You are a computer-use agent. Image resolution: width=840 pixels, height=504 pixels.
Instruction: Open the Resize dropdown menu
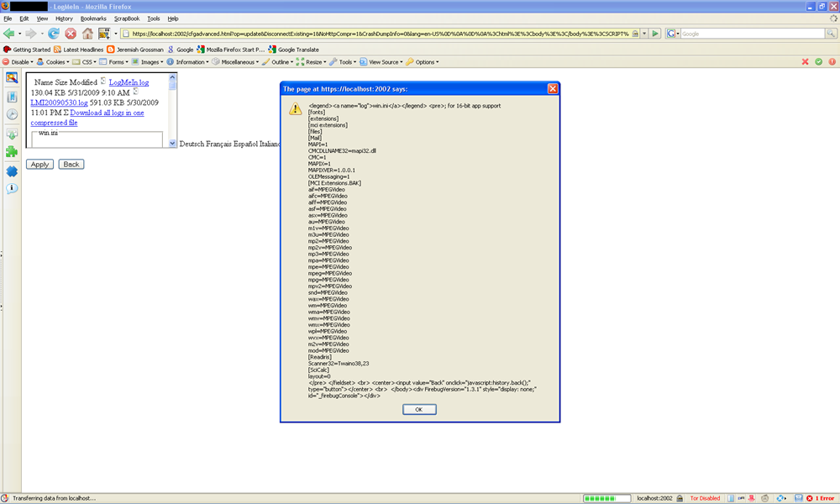pyautogui.click(x=311, y=62)
